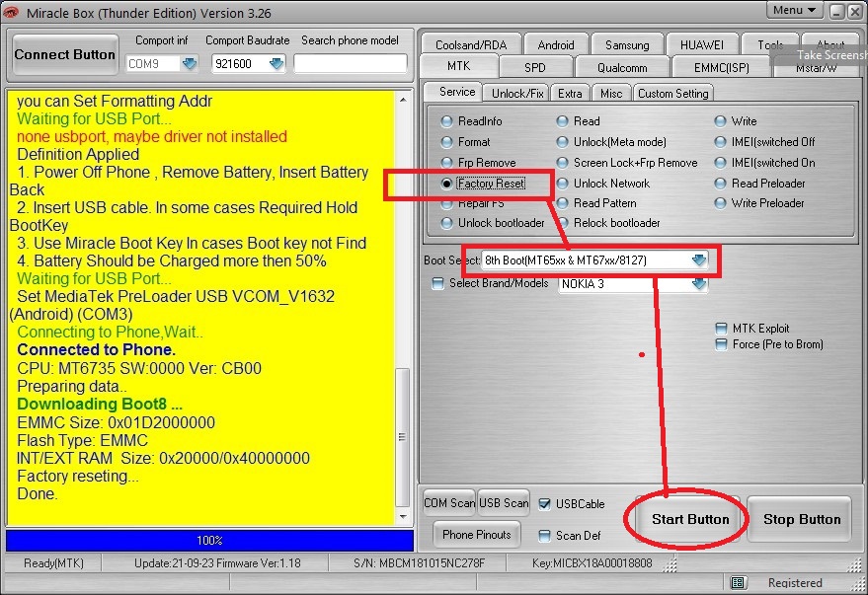Click the Ready(MTK) status text

coord(53,563)
